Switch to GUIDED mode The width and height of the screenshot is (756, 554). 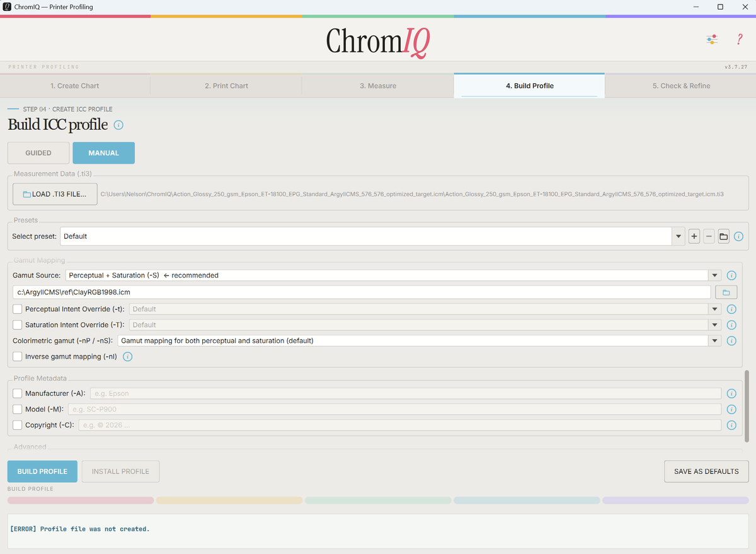38,153
